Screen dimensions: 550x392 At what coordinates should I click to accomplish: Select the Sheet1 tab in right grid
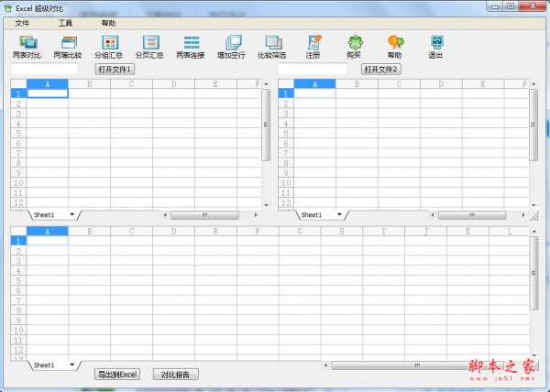pyautogui.click(x=312, y=214)
